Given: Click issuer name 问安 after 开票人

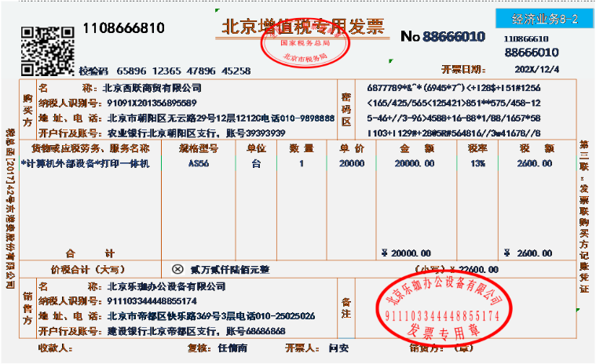Looking at the screenshot, I should pos(338,348).
